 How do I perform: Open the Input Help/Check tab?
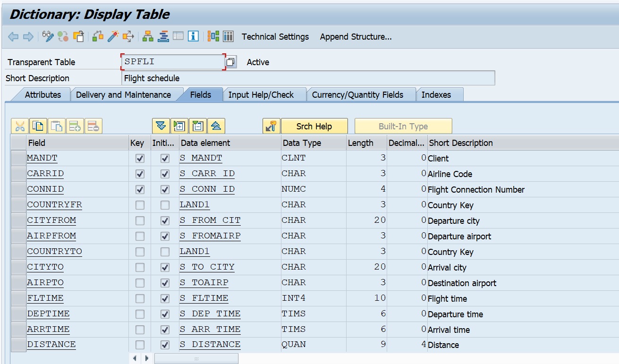[261, 94]
